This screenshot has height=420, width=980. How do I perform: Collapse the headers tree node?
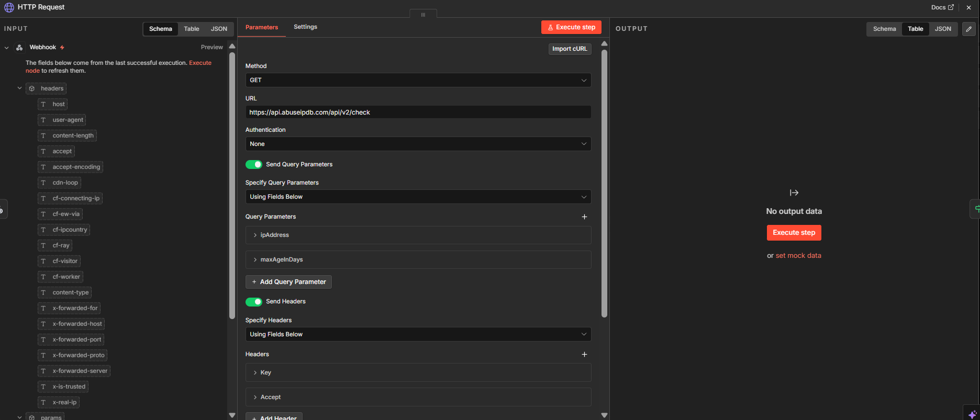tap(19, 88)
